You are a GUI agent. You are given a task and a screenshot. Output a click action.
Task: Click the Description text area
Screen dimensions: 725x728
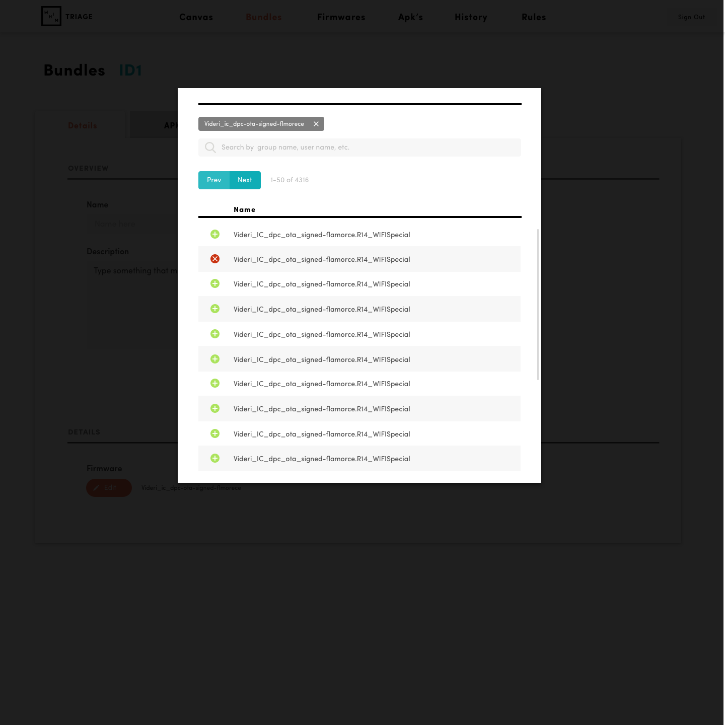click(x=132, y=304)
